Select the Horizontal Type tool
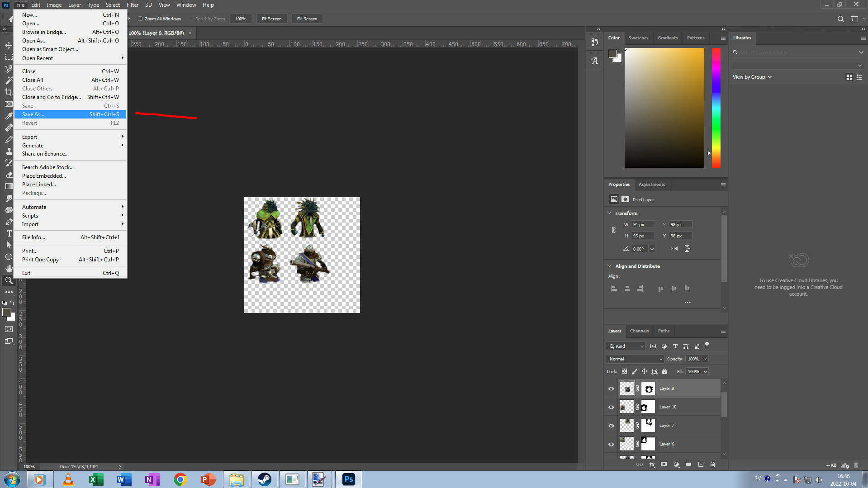This screenshot has width=868, height=488. coord(9,233)
